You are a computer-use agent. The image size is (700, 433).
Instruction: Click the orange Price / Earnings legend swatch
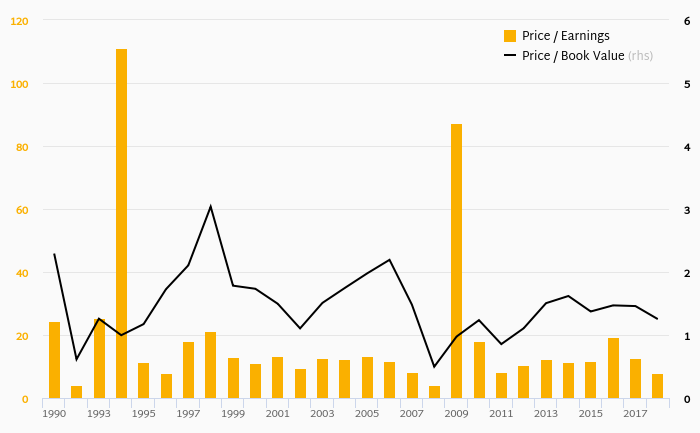pos(510,36)
